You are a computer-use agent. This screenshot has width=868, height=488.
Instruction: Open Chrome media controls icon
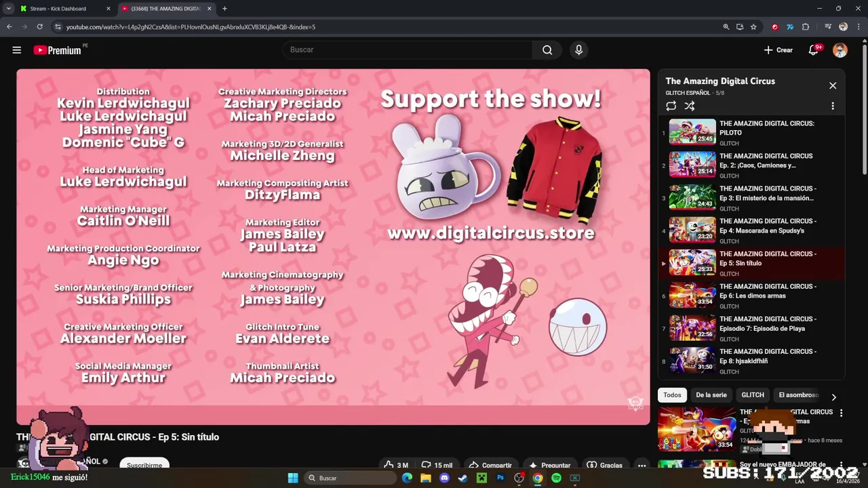coord(828,27)
